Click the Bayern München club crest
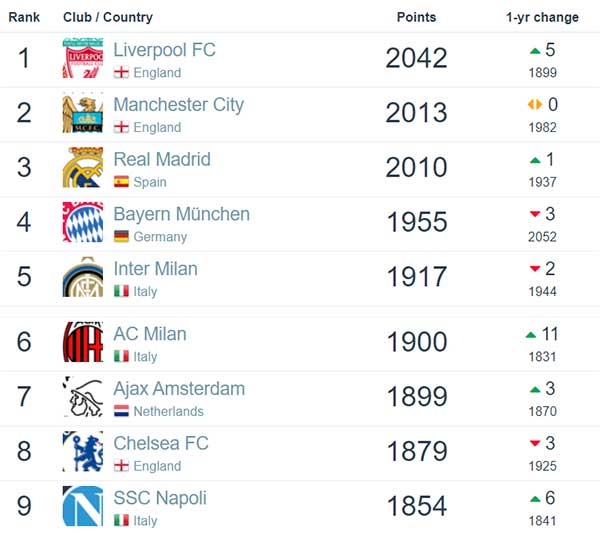Viewport: 600px width, 535px height. 83,222
